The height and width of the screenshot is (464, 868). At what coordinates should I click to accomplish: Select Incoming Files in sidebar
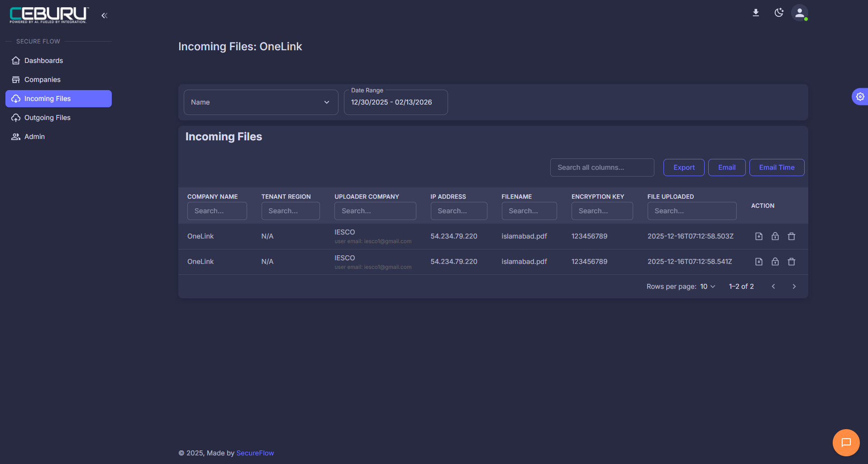tap(58, 99)
